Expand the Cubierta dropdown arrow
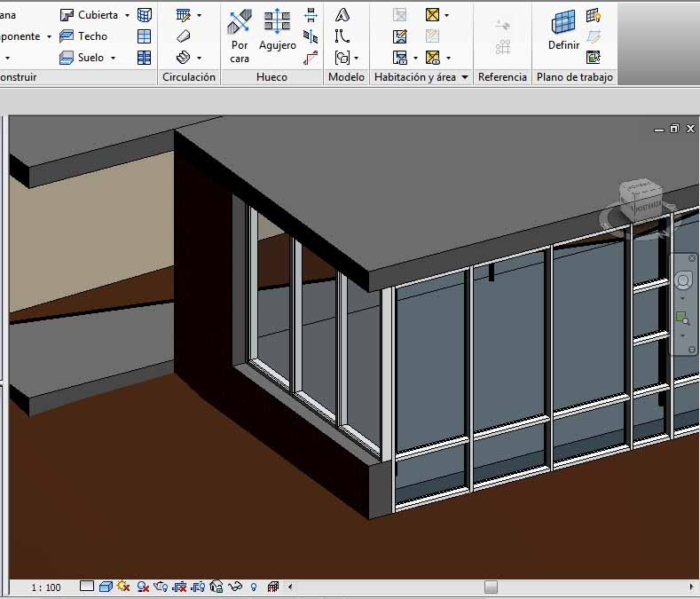The width and height of the screenshot is (700, 599). click(x=127, y=15)
